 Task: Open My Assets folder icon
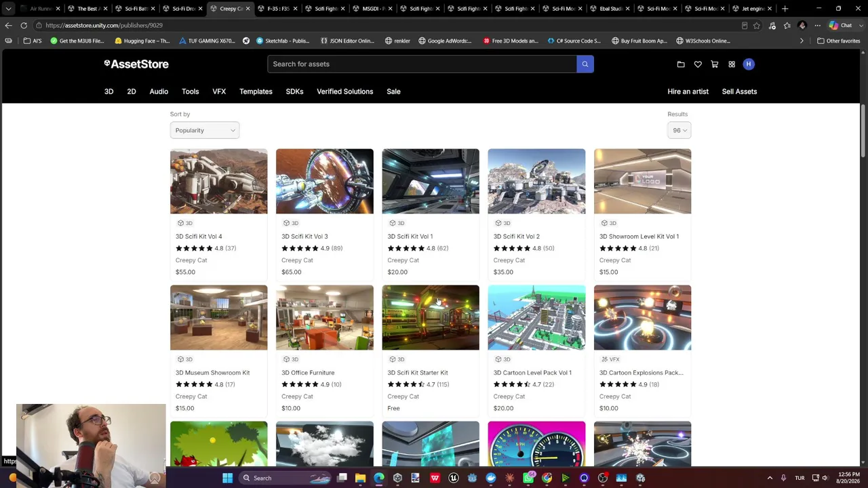681,64
